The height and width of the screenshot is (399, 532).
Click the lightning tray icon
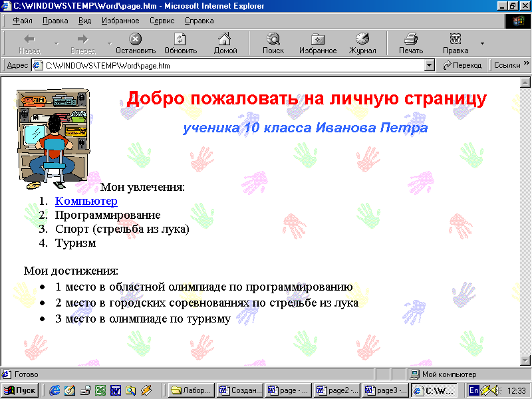click(485, 390)
